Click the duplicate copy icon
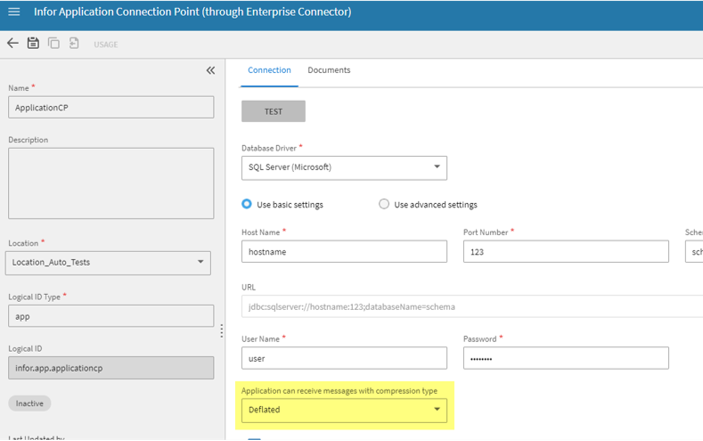This screenshot has height=441, width=703. pyautogui.click(x=54, y=44)
